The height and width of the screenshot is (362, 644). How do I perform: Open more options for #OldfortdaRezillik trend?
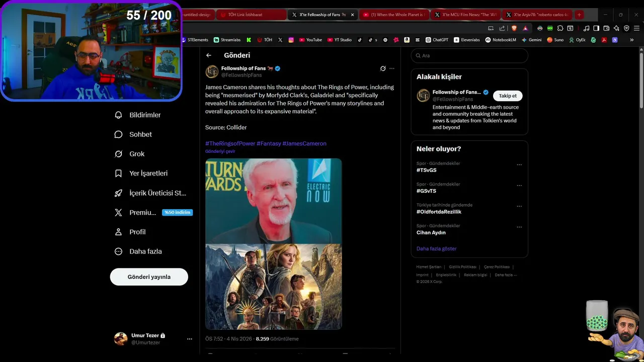coord(519,206)
